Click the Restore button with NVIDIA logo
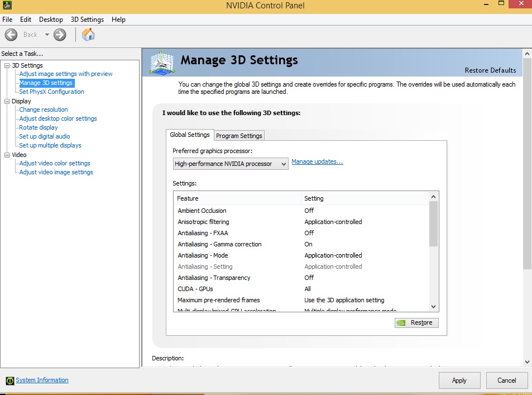 pyautogui.click(x=416, y=323)
